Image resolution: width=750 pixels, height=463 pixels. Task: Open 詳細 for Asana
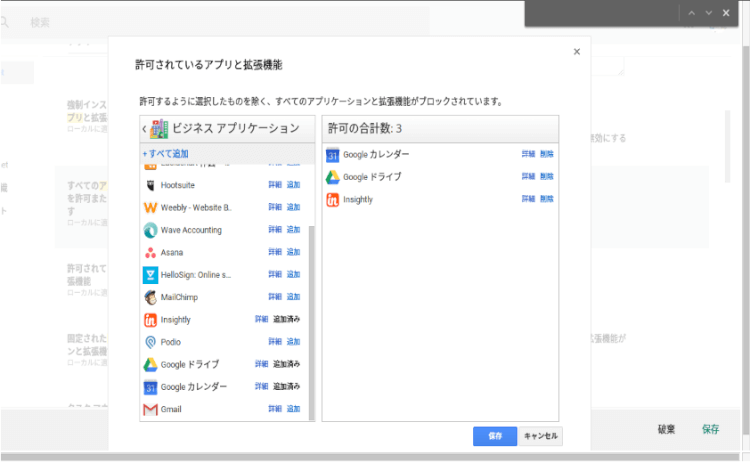(x=275, y=252)
